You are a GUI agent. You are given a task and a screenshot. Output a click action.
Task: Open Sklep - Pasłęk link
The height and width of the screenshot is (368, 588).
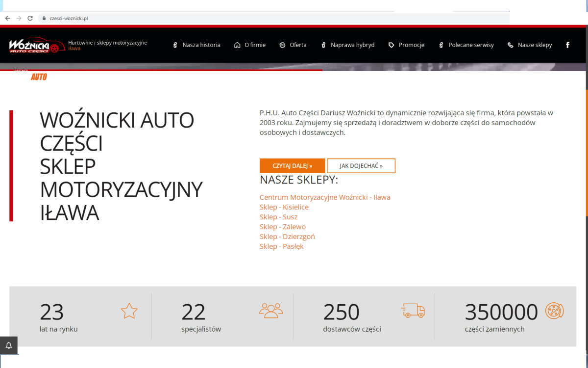pos(282,246)
